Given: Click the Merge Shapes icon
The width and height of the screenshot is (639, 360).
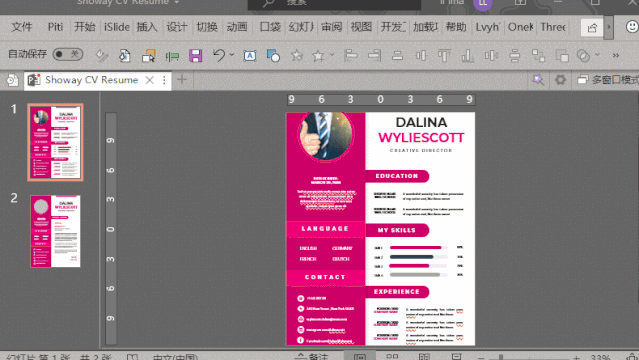Looking at the screenshot, I should 583,55.
